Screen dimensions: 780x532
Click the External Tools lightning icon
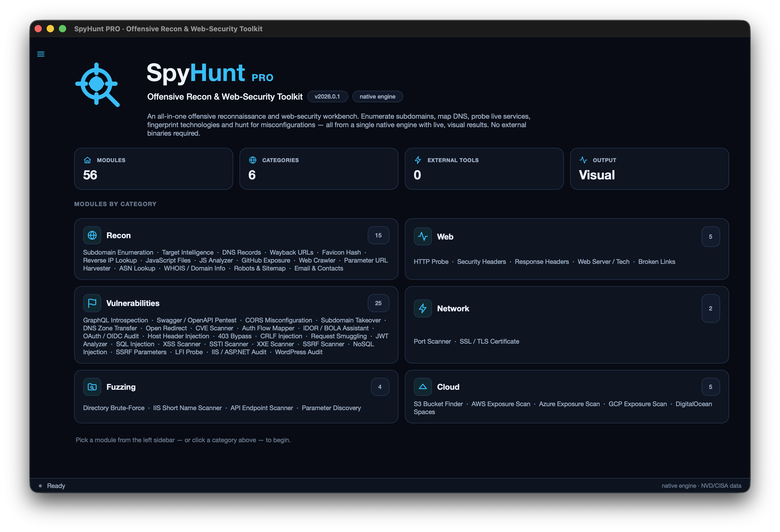click(x=418, y=160)
